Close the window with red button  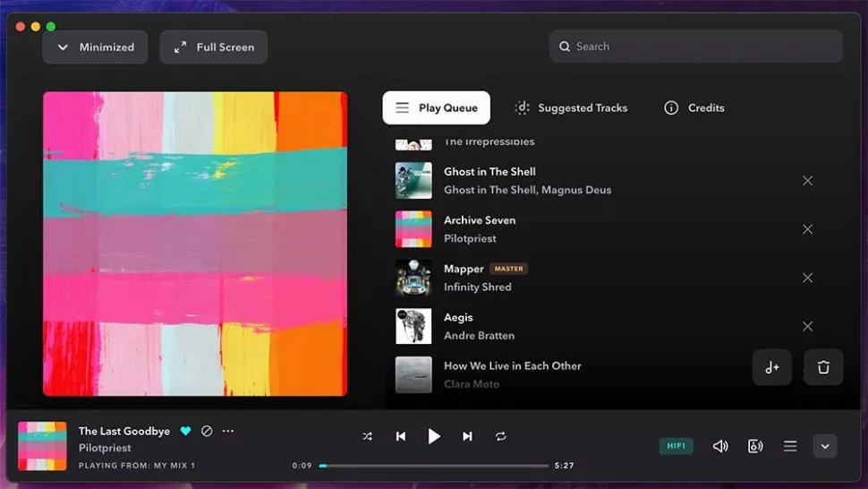[x=21, y=27]
